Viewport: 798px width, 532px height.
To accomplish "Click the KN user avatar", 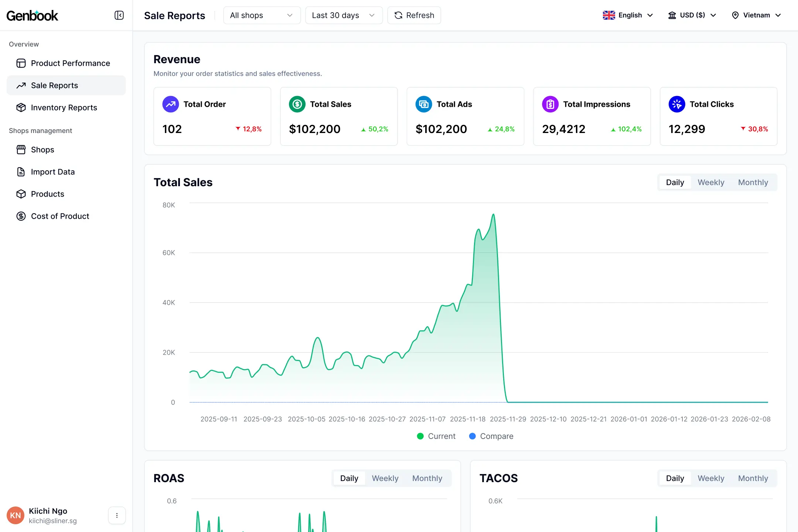I will point(16,515).
